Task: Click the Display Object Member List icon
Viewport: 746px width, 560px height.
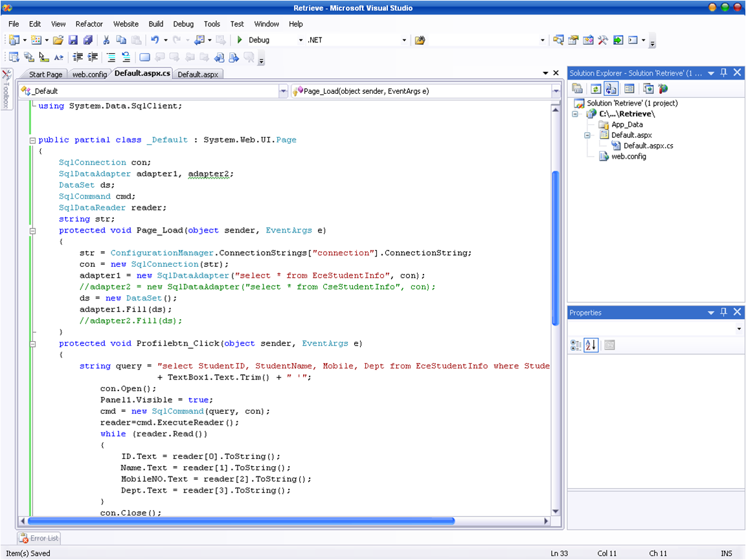Action: point(14,58)
